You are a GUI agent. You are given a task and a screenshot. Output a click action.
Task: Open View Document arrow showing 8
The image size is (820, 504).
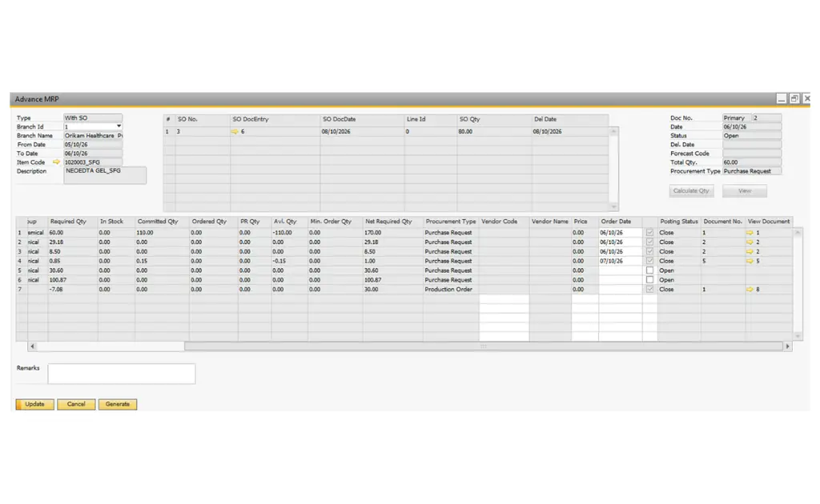pyautogui.click(x=750, y=289)
